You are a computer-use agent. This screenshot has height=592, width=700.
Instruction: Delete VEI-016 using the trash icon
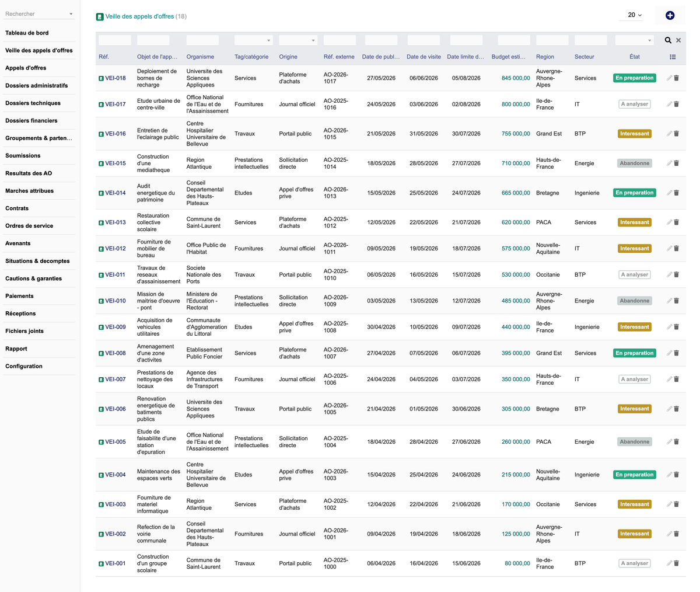(x=677, y=134)
